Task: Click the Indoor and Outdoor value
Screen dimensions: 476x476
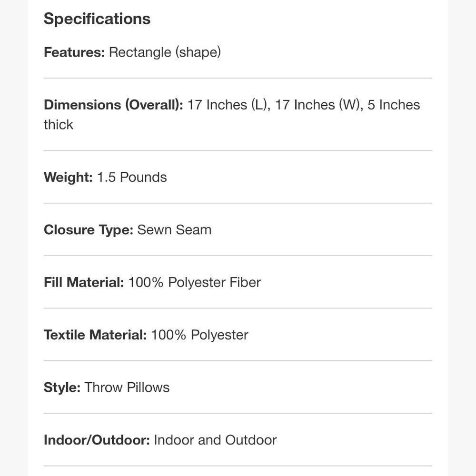Action: tap(215, 440)
